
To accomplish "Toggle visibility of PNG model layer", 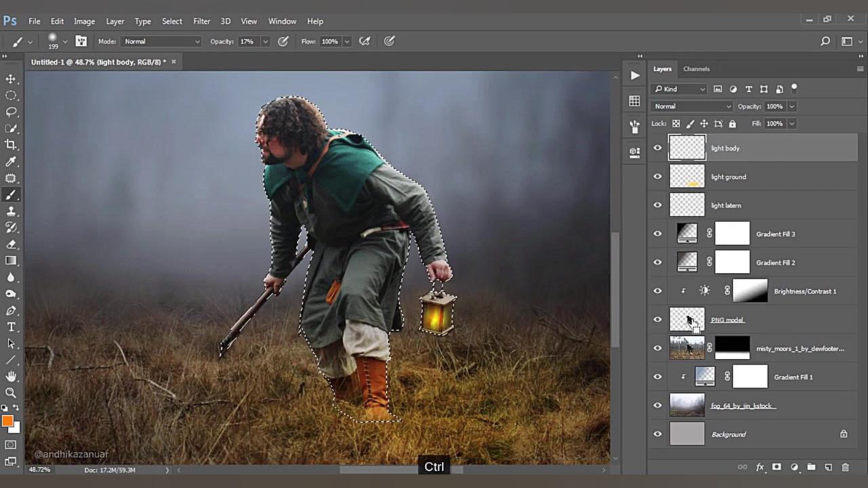I will point(657,320).
